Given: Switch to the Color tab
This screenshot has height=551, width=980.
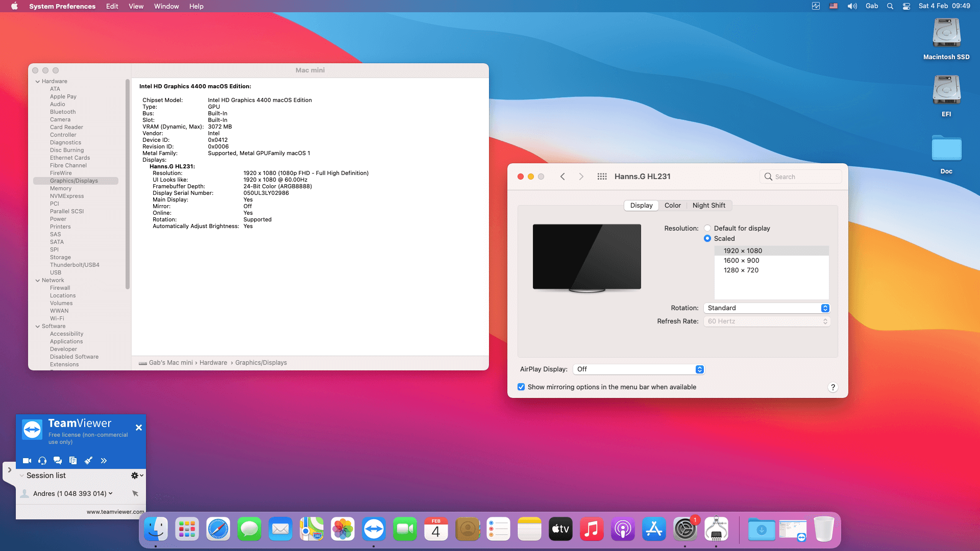Looking at the screenshot, I should (x=673, y=205).
